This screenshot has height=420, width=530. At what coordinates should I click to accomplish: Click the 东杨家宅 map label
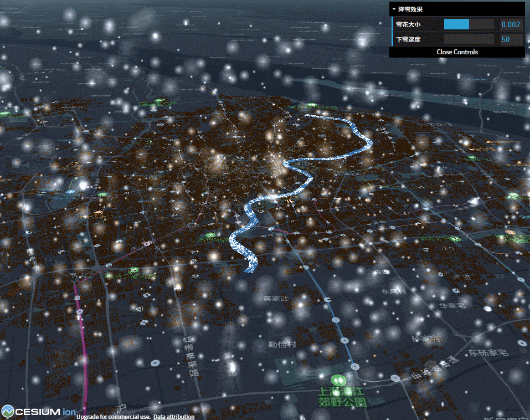pyautogui.click(x=488, y=353)
